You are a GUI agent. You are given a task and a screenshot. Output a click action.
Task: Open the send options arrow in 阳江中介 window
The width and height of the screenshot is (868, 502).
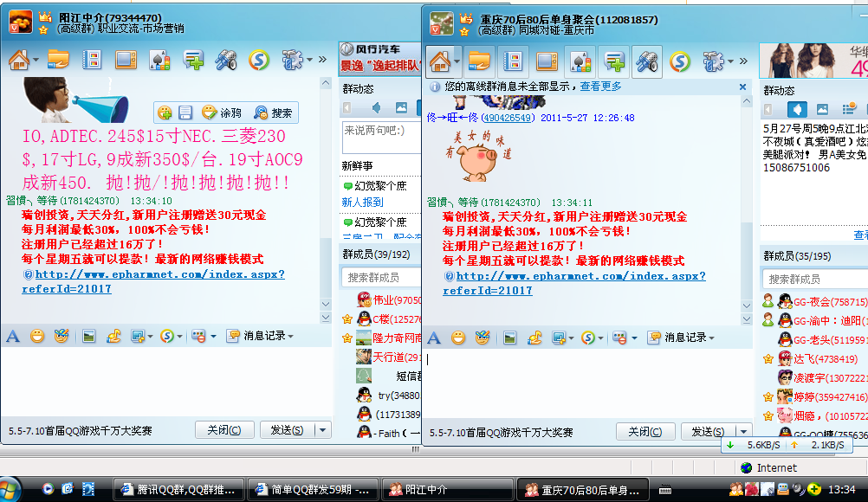point(323,429)
